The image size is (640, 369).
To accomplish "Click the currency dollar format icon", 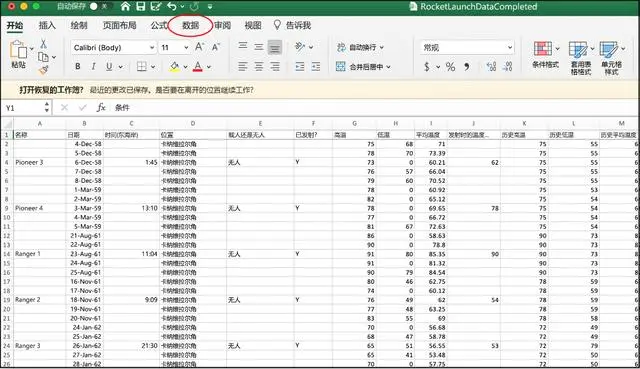I will [427, 67].
